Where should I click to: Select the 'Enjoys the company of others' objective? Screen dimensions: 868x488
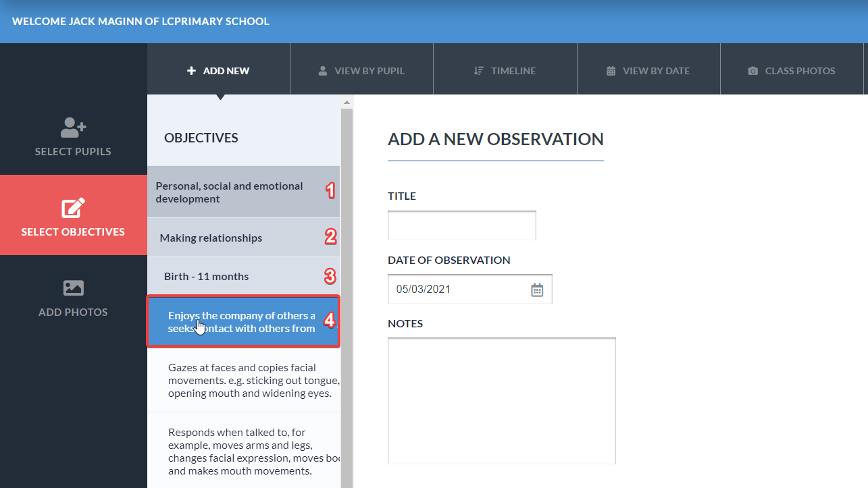click(x=243, y=322)
